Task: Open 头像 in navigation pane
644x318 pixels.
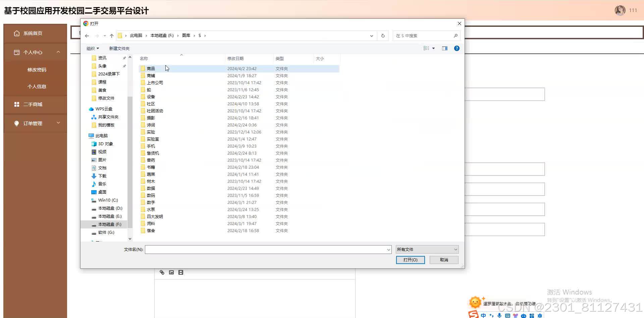Action: 102,66
